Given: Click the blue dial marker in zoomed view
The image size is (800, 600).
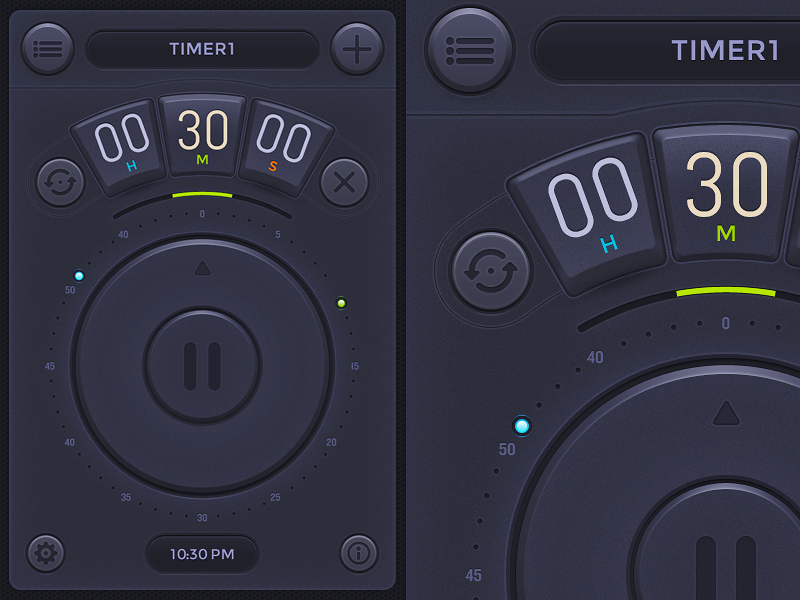Looking at the screenshot, I should coord(522,426).
